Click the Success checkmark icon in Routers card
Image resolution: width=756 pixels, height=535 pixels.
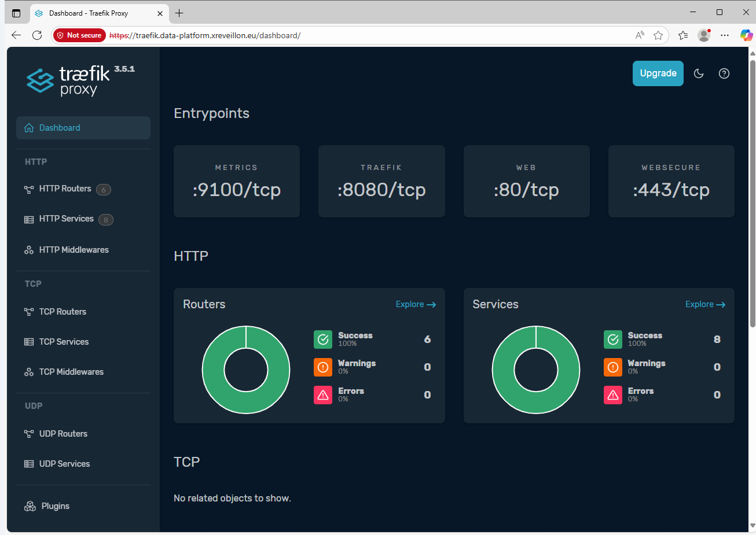pyautogui.click(x=322, y=340)
